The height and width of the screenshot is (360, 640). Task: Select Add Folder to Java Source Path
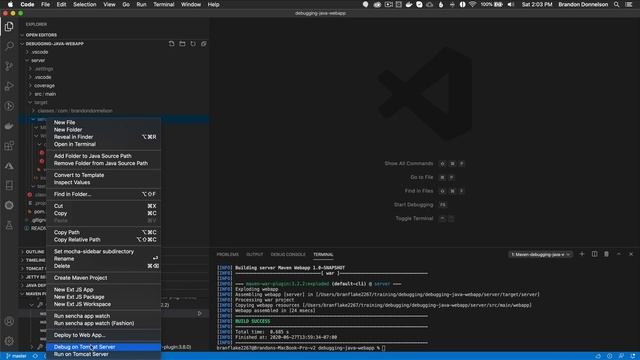click(x=104, y=156)
